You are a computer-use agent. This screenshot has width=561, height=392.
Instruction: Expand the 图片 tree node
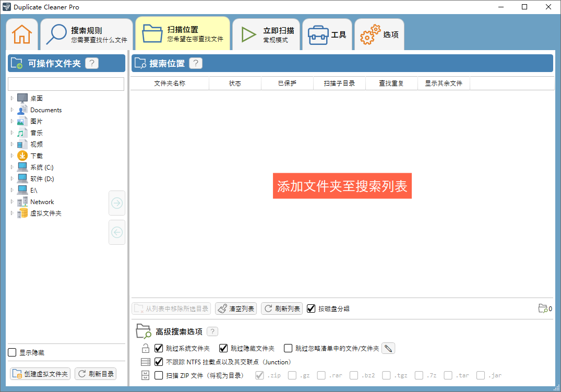click(12, 122)
